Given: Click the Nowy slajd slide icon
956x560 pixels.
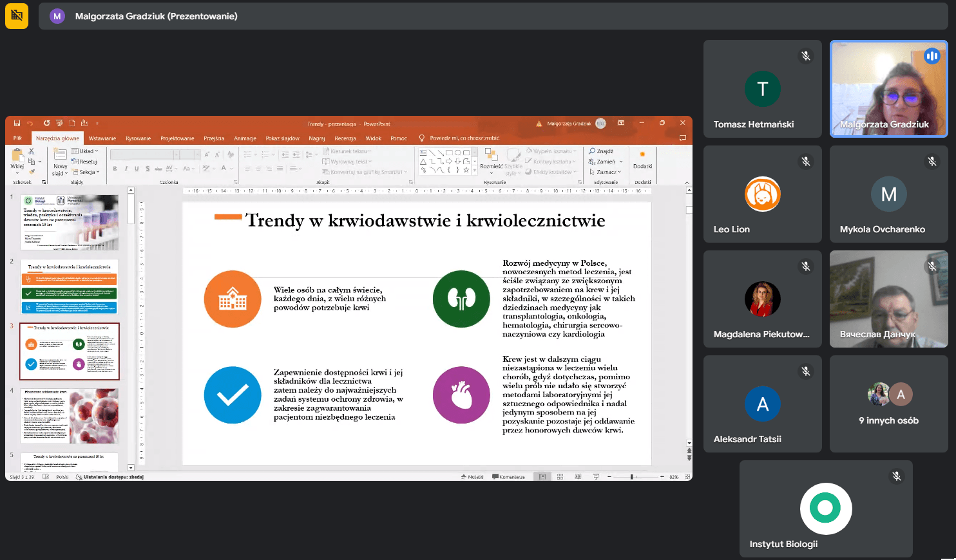Looking at the screenshot, I should click(x=60, y=154).
